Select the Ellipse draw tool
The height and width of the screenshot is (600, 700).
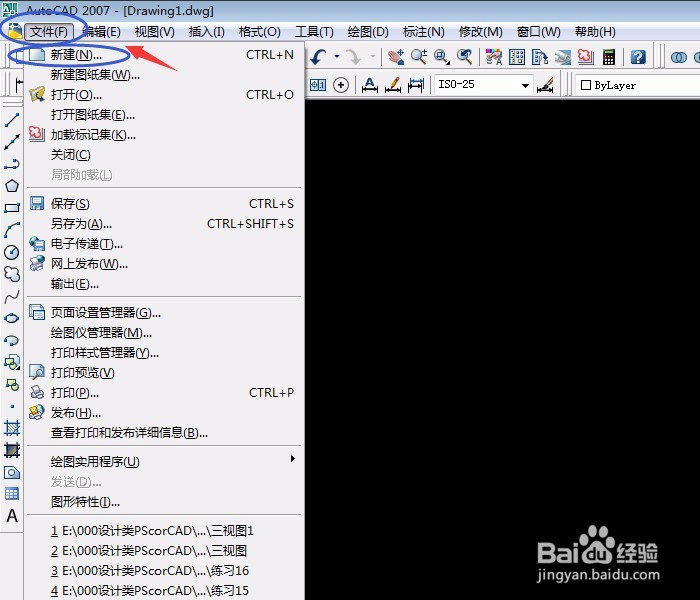point(12,318)
